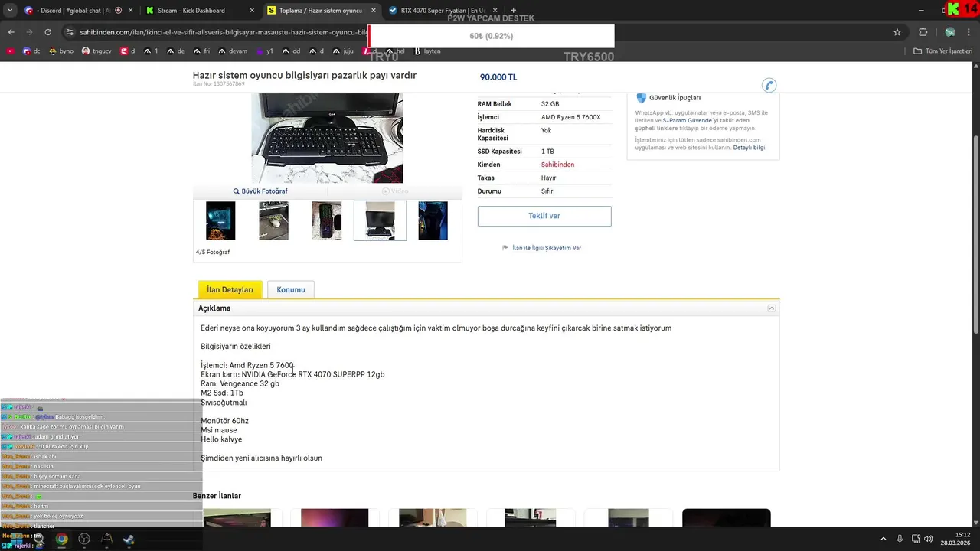Open the fri bookmark
The width and height of the screenshot is (980, 551).
click(x=201, y=51)
